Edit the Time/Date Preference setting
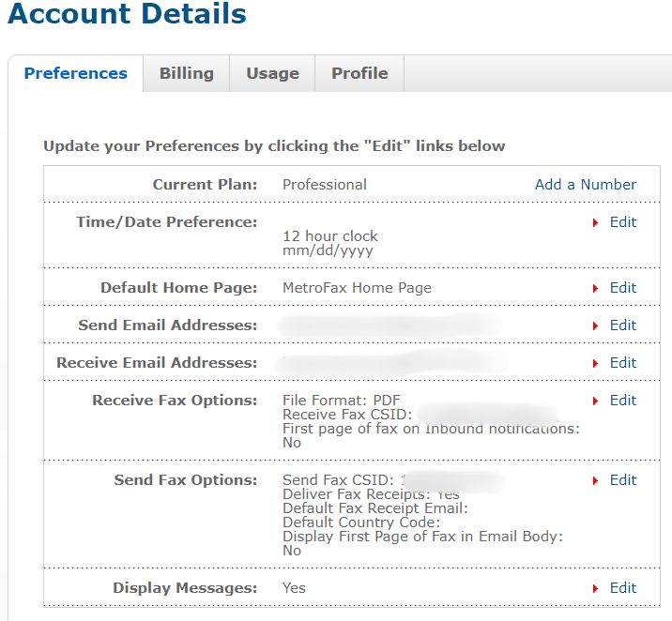 coord(623,222)
